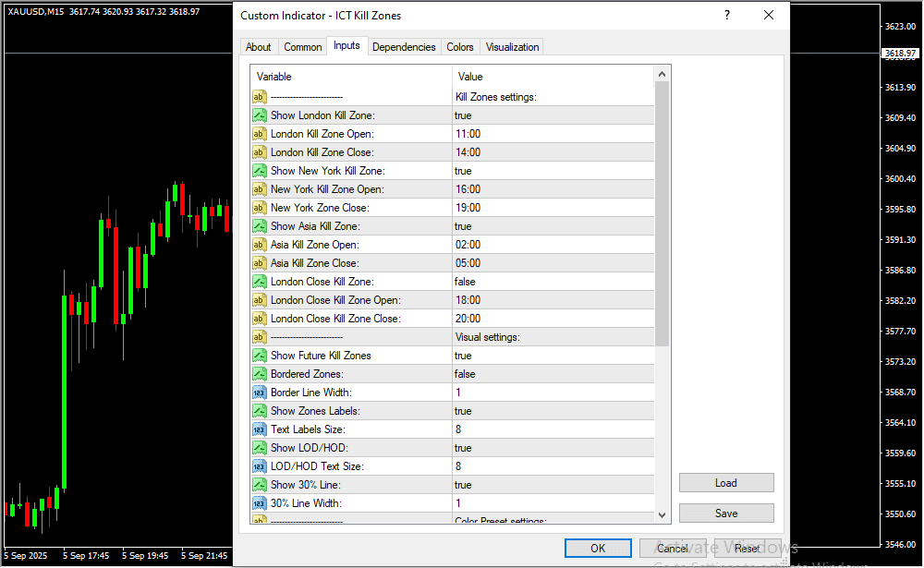
Task: Click the Load button
Action: pyautogui.click(x=725, y=483)
